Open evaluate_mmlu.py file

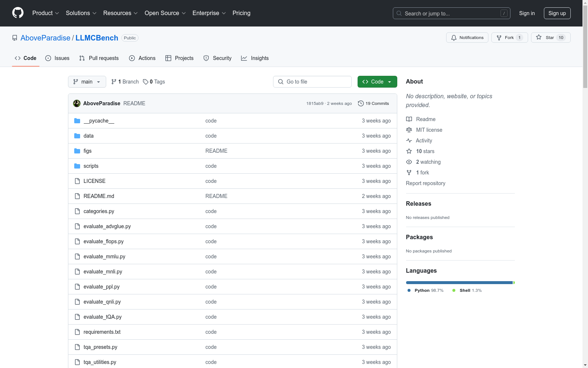pos(104,256)
